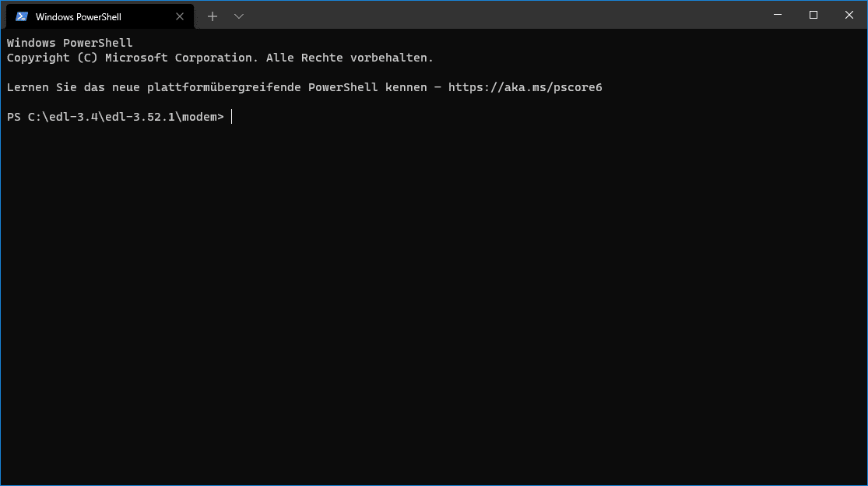The height and width of the screenshot is (486, 868).
Task: Close the terminal window
Action: [x=849, y=15]
